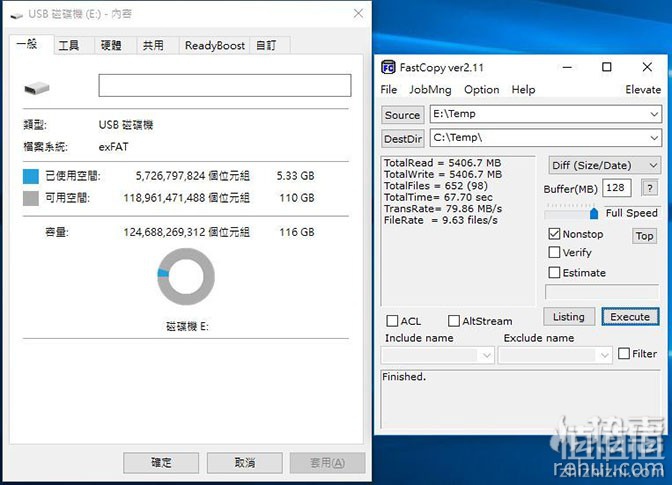Viewport: 672px width, 485px height.
Task: Uncheck the Nonstop checkbox
Action: click(554, 234)
